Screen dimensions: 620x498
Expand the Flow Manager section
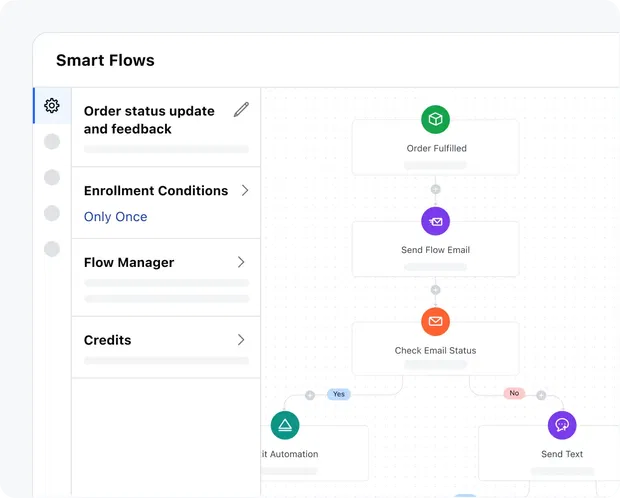pos(241,262)
